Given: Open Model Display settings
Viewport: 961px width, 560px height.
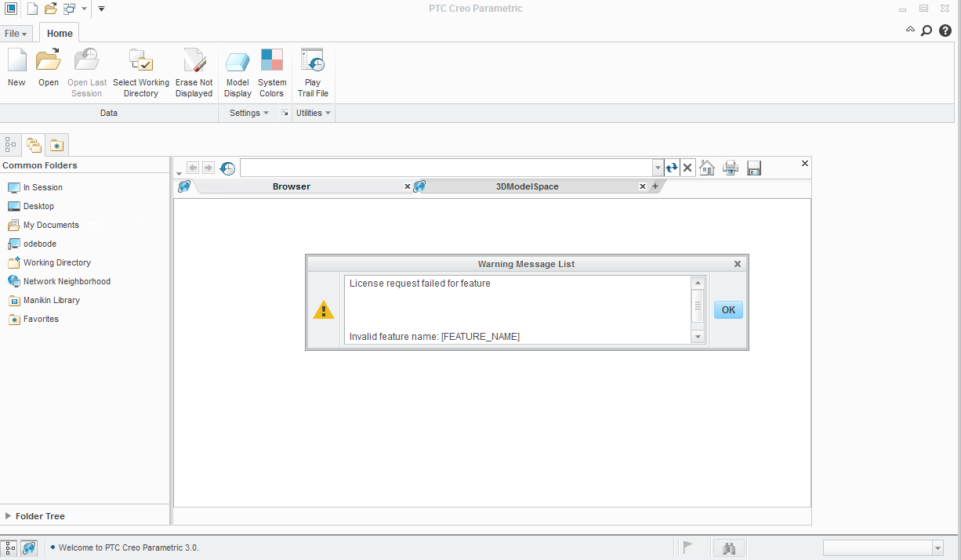Looking at the screenshot, I should point(238,73).
